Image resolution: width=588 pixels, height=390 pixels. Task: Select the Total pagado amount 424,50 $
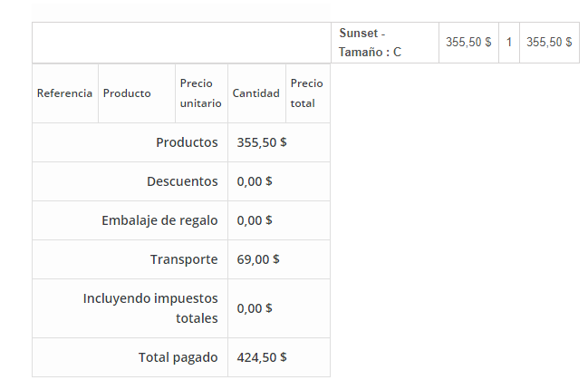tap(262, 357)
